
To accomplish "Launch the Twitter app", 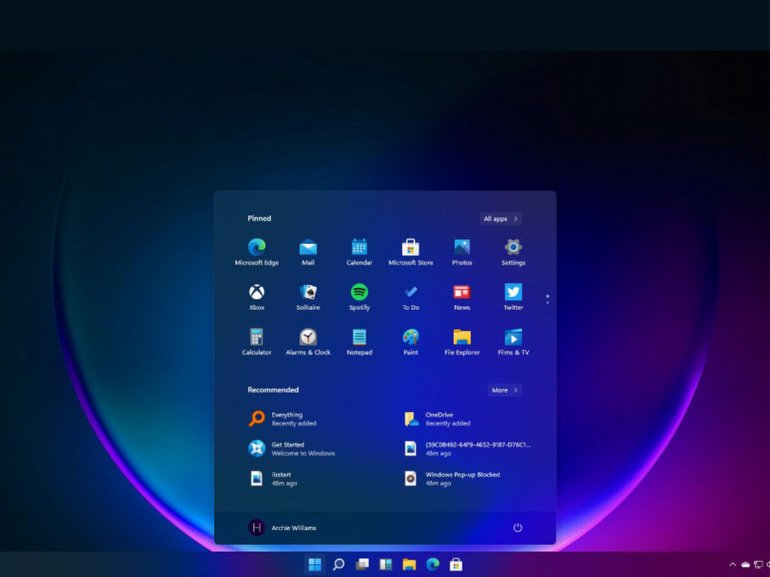I will [513, 297].
